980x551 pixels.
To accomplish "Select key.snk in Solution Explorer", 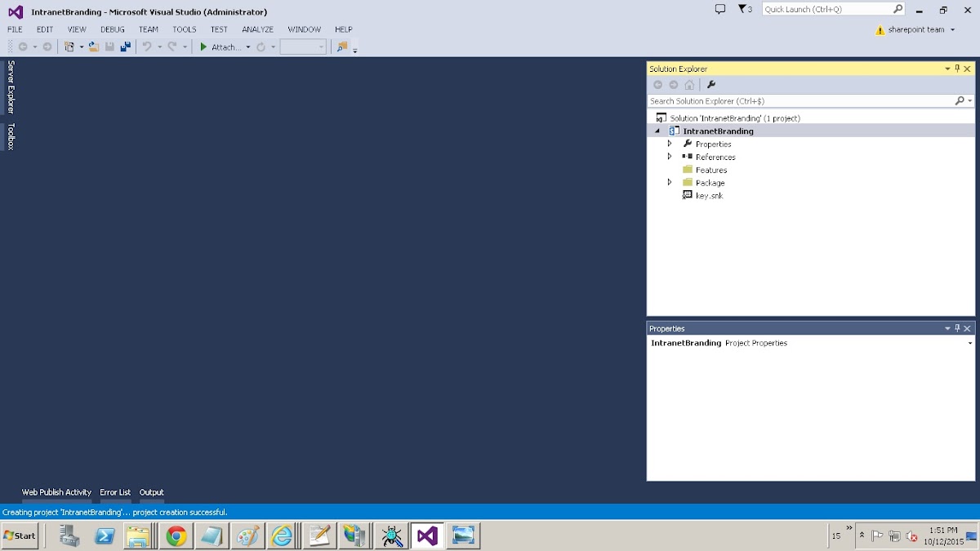I will click(x=709, y=196).
